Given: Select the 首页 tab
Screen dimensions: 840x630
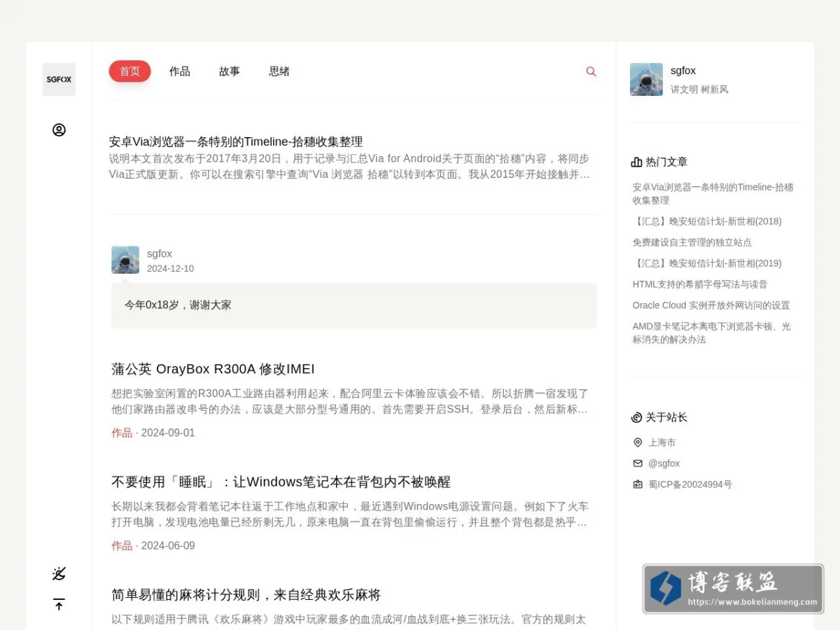Looking at the screenshot, I should pos(129,71).
